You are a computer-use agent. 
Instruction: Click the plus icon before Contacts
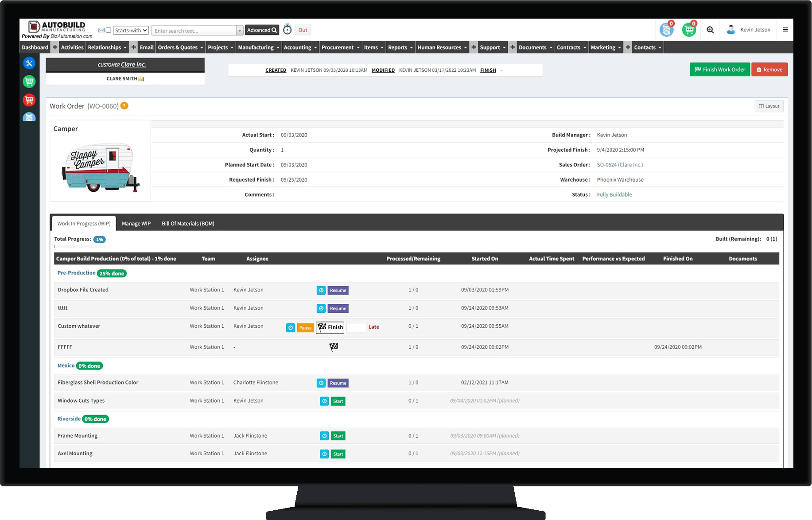[x=628, y=47]
